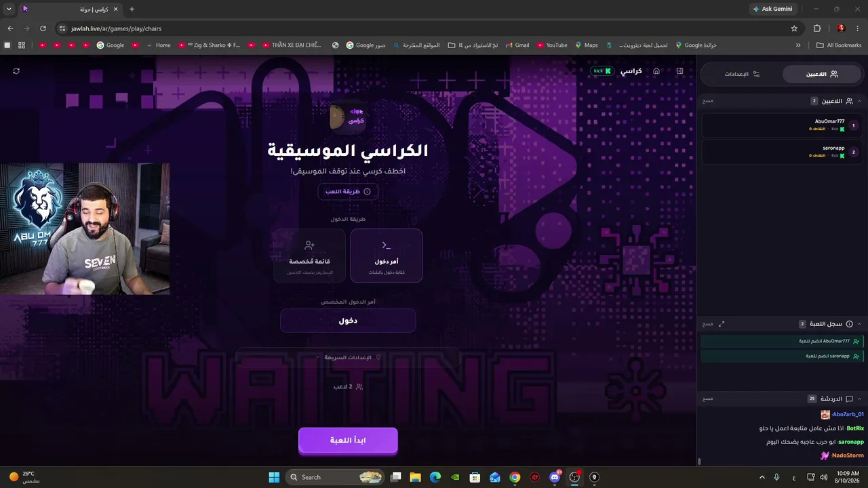Image resolution: width=868 pixels, height=488 pixels.
Task: Clear the chat with مسح
Action: pyautogui.click(x=708, y=399)
